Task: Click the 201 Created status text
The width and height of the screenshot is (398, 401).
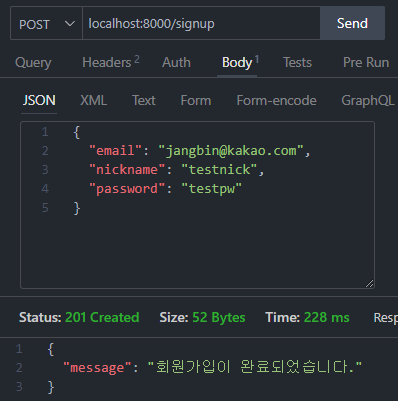Action: [102, 317]
